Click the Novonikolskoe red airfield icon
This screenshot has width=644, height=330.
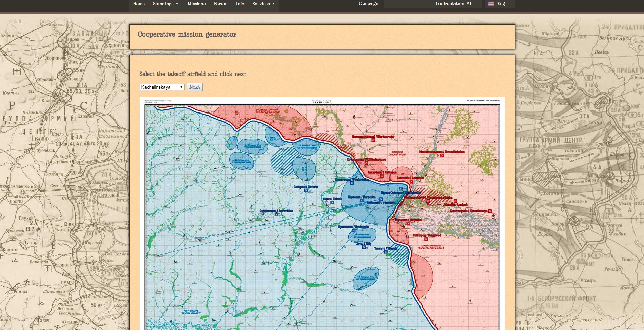[x=442, y=156]
